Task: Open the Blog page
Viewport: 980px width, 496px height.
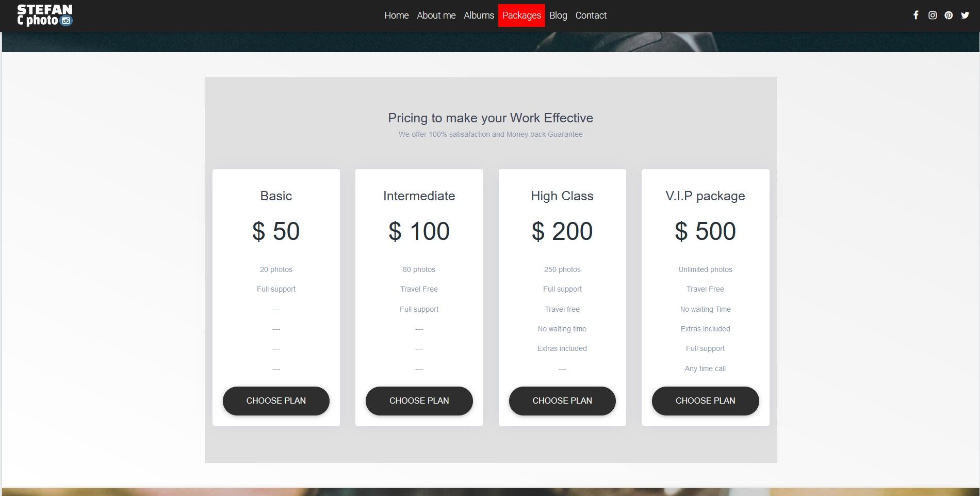Action: tap(558, 15)
